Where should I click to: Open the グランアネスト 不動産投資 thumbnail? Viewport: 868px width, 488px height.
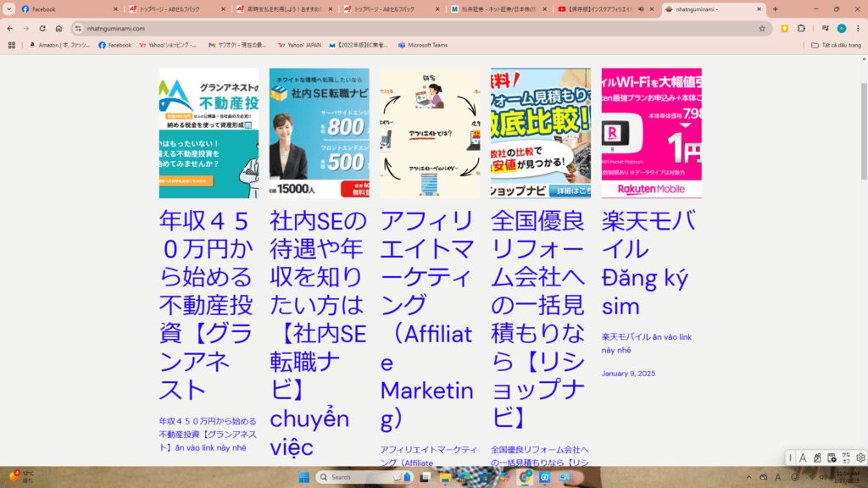tap(209, 133)
